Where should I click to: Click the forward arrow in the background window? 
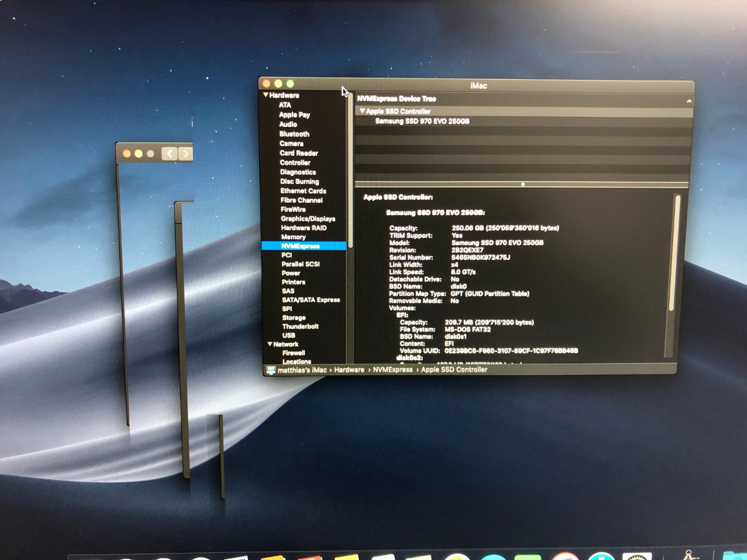point(186,153)
